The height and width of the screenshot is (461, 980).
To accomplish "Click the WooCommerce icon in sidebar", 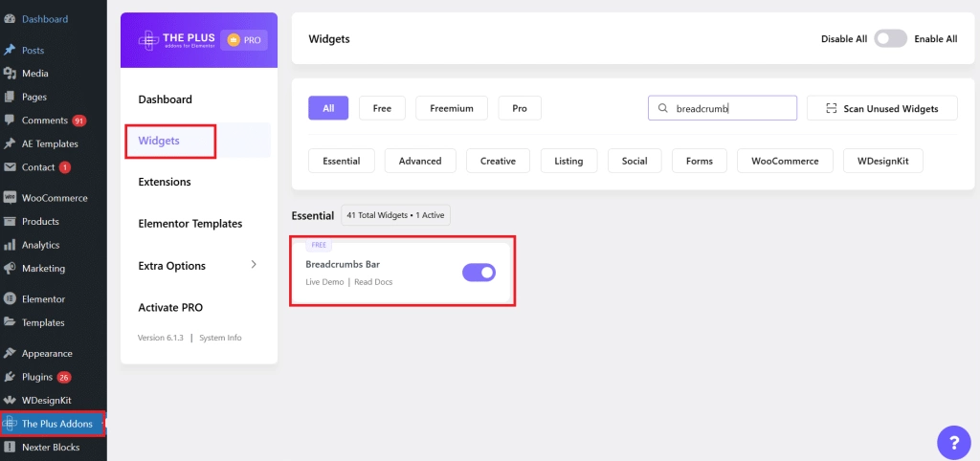I will click(10, 198).
